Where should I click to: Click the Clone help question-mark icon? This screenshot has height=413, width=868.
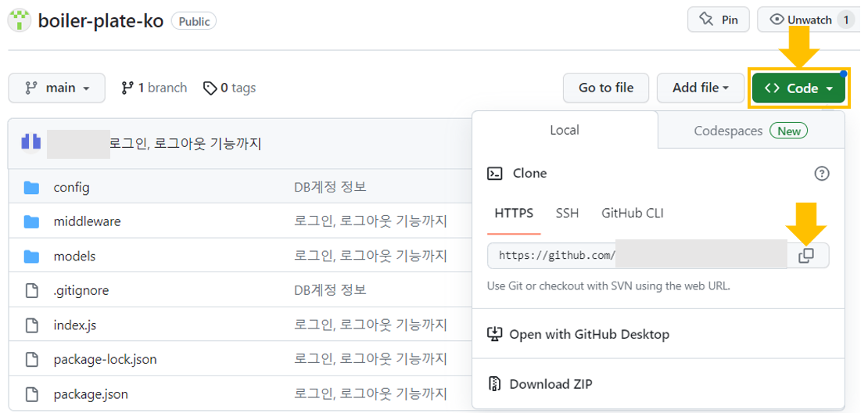822,174
